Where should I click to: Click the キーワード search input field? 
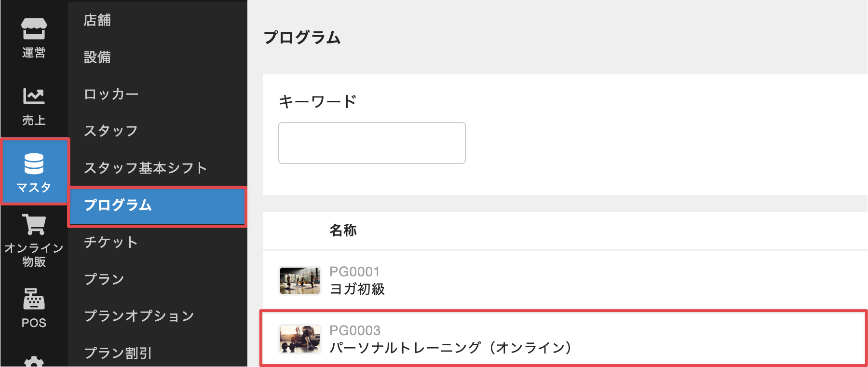pyautogui.click(x=372, y=143)
